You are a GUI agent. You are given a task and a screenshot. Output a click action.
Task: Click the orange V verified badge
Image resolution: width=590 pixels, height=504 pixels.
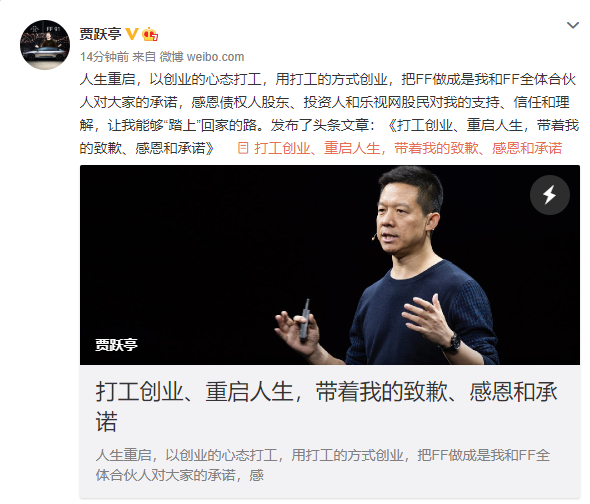tap(132, 34)
